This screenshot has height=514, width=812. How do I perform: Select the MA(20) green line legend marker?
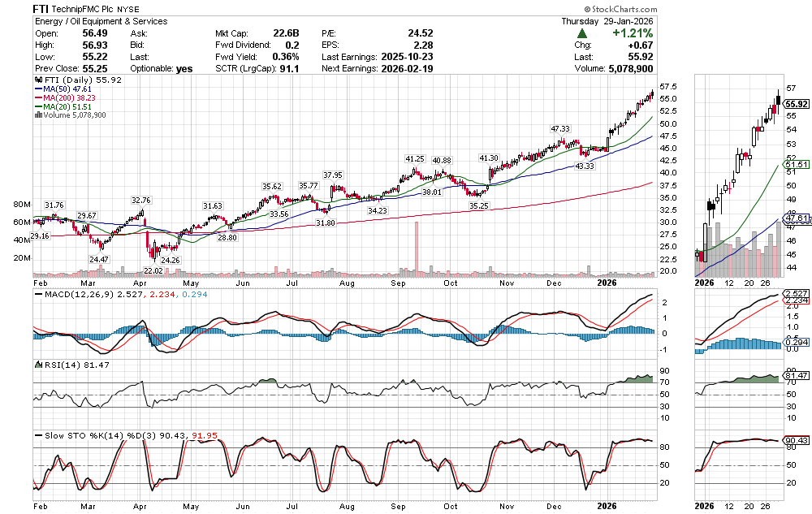(x=39, y=106)
